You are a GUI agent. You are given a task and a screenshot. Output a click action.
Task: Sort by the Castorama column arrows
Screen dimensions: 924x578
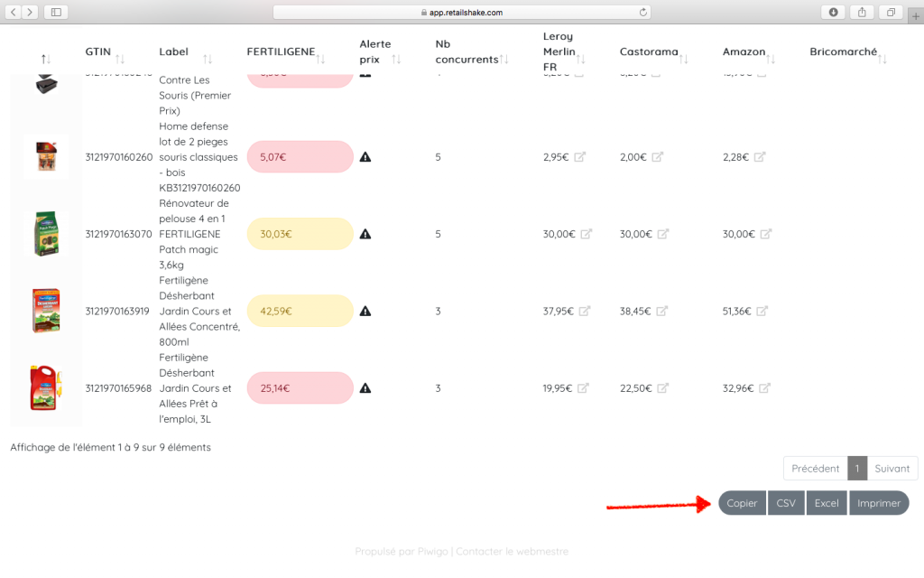(684, 59)
